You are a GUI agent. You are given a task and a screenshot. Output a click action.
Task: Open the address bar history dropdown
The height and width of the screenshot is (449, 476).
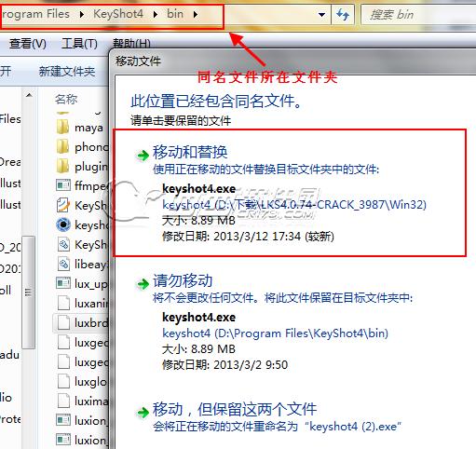click(322, 15)
